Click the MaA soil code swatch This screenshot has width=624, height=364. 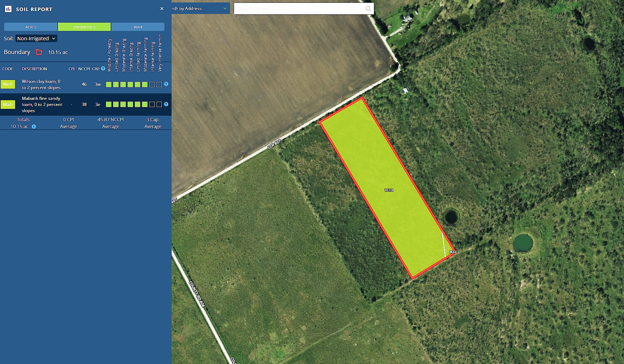point(8,104)
